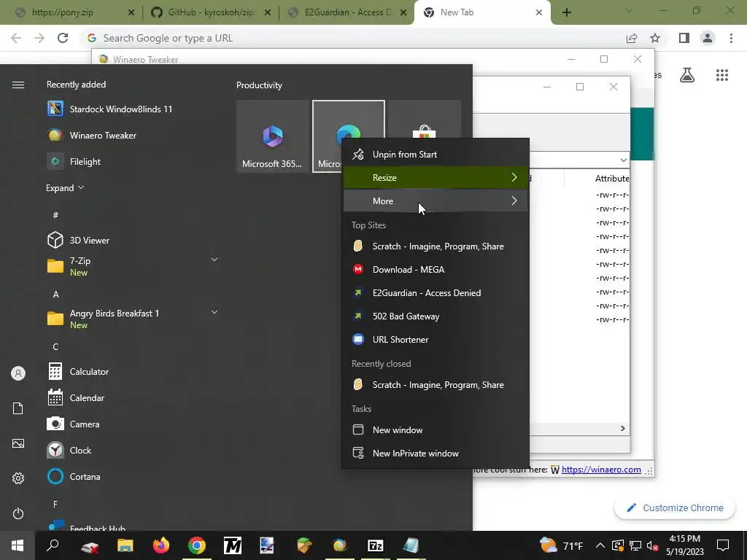Click the horizontal scrollbar right arrow in list window
The width and height of the screenshot is (747, 560).
click(x=623, y=429)
